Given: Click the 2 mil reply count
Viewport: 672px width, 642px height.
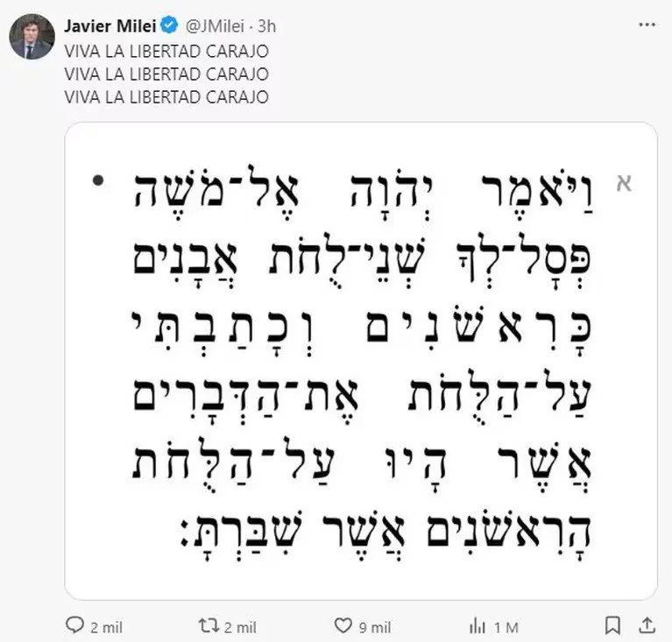Looking at the screenshot, I should [106, 627].
